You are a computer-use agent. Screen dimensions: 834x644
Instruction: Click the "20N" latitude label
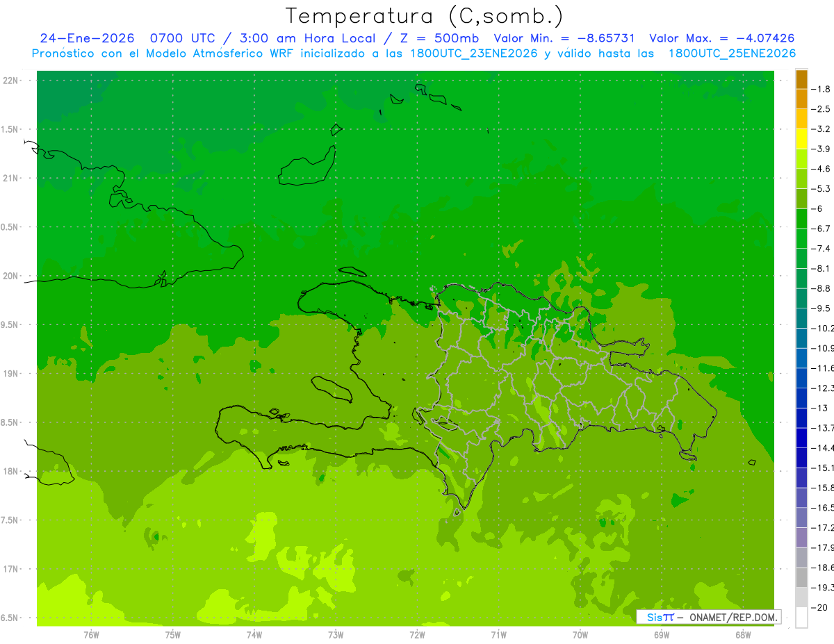click(11, 276)
